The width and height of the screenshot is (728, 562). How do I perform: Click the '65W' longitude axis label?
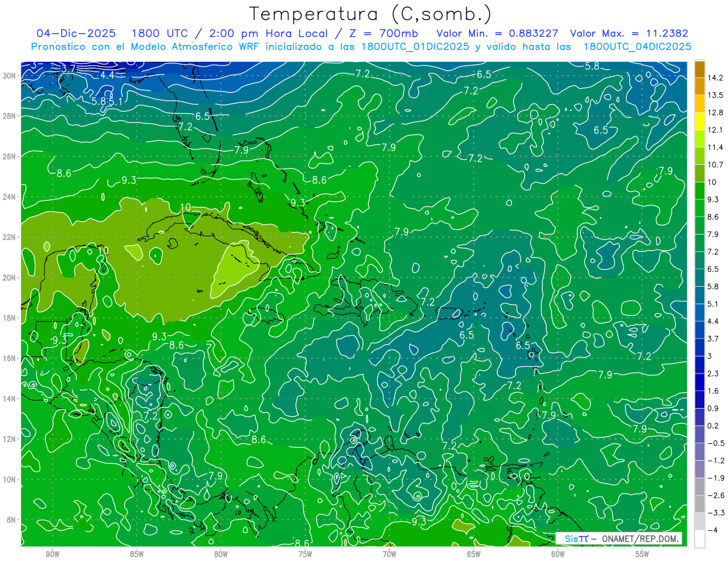[x=474, y=554]
